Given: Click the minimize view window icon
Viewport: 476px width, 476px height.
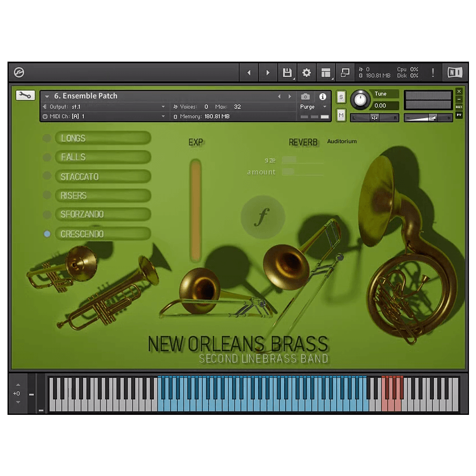Looking at the screenshot, I should point(345,73).
